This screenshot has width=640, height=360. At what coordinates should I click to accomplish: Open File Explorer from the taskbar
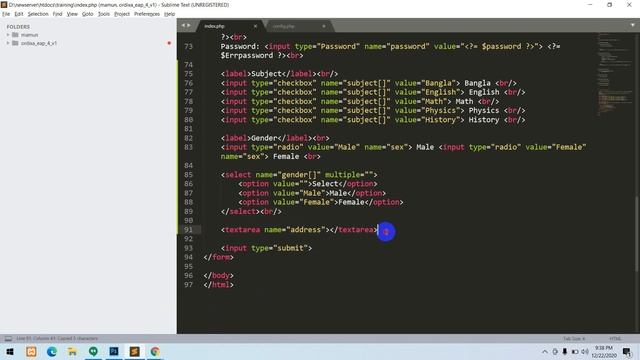(x=72, y=351)
